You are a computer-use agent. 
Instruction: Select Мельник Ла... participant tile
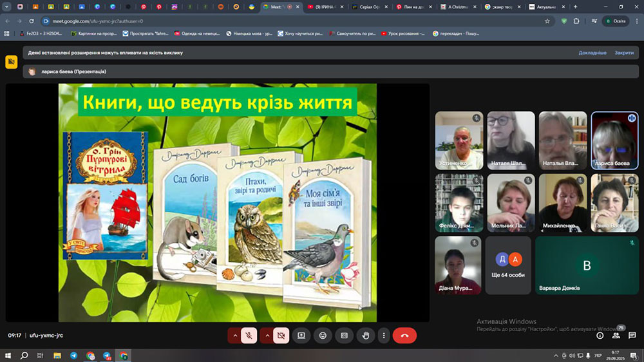[x=511, y=203]
